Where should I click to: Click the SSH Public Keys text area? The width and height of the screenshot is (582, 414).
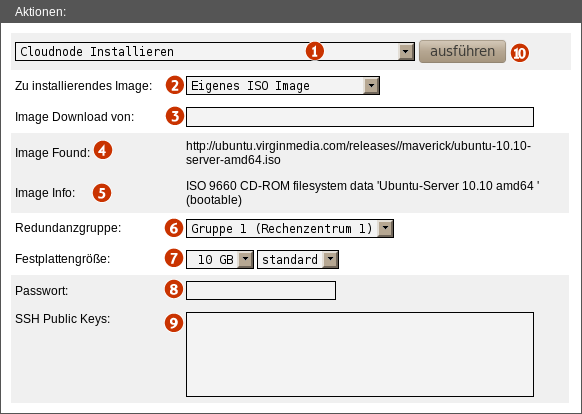360,354
